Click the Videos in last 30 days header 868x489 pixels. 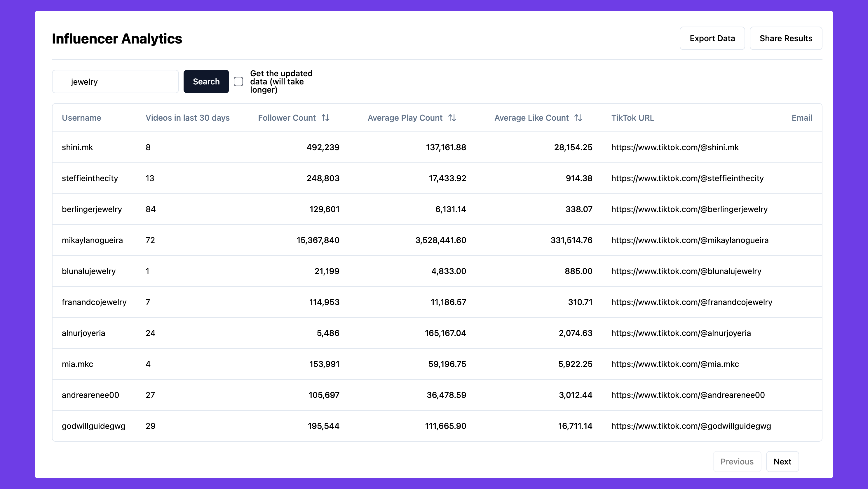[187, 118]
